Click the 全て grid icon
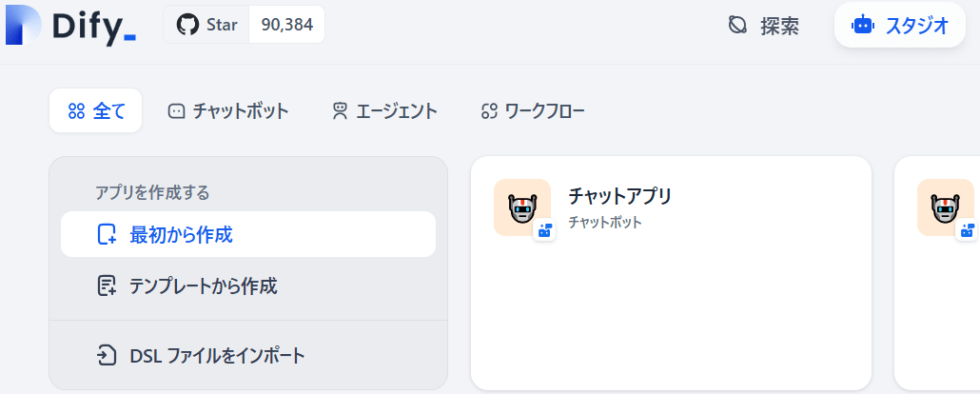The width and height of the screenshot is (980, 394). 77,111
